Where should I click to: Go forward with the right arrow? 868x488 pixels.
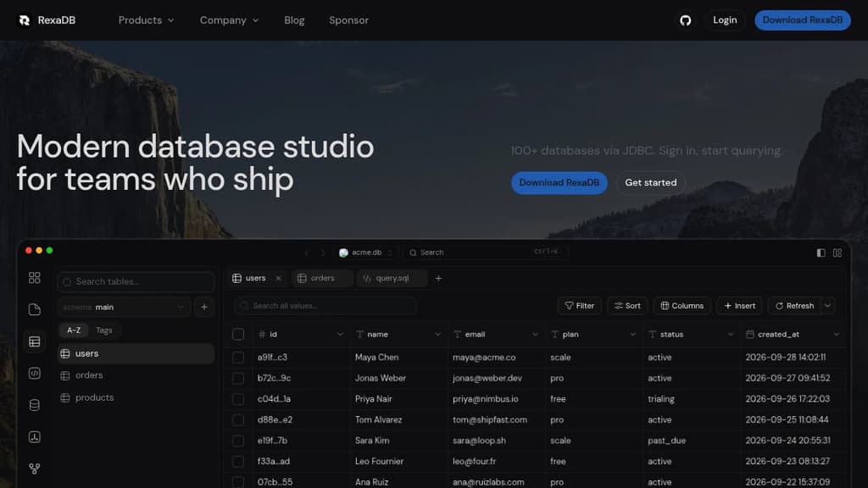coord(323,252)
